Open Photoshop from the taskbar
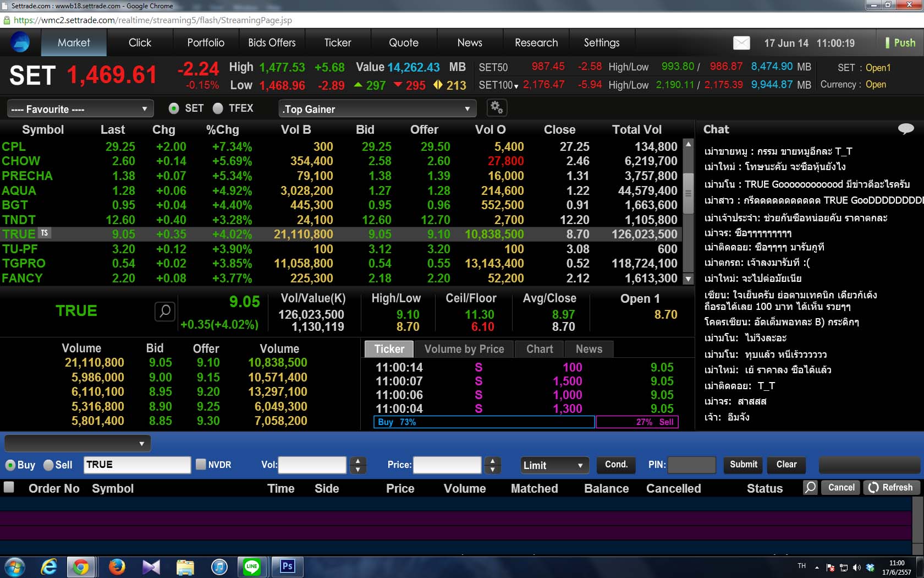Image resolution: width=924 pixels, height=578 pixels. tap(287, 566)
